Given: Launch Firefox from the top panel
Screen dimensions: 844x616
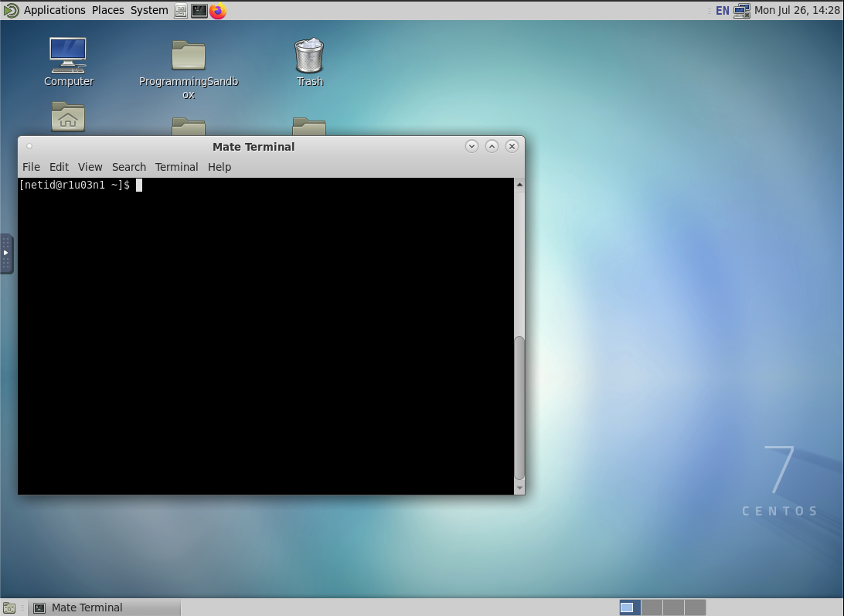Looking at the screenshot, I should 218,11.
